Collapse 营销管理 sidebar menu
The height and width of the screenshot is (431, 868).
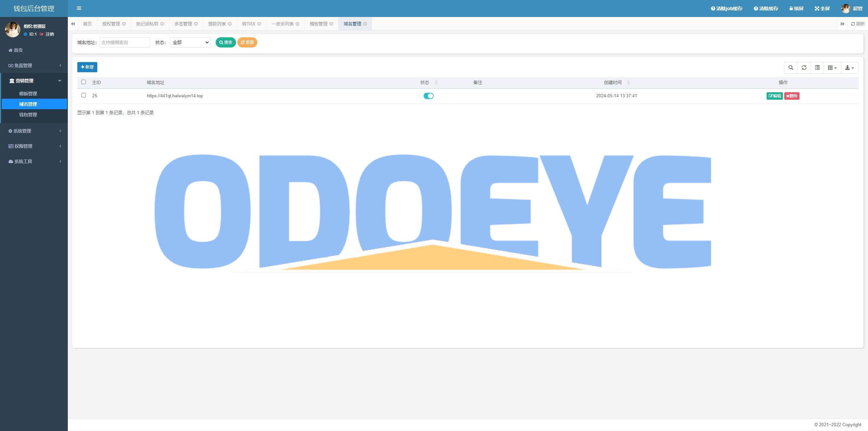click(34, 81)
